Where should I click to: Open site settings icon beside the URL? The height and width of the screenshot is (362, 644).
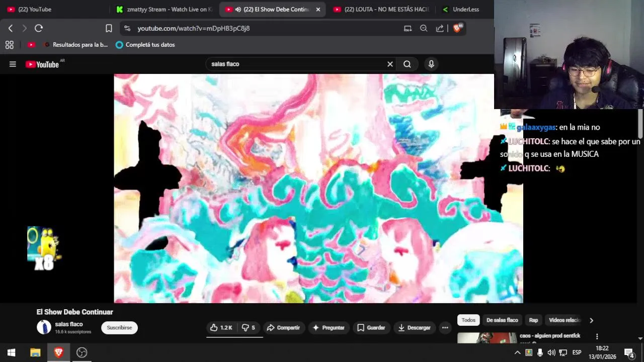(x=127, y=28)
